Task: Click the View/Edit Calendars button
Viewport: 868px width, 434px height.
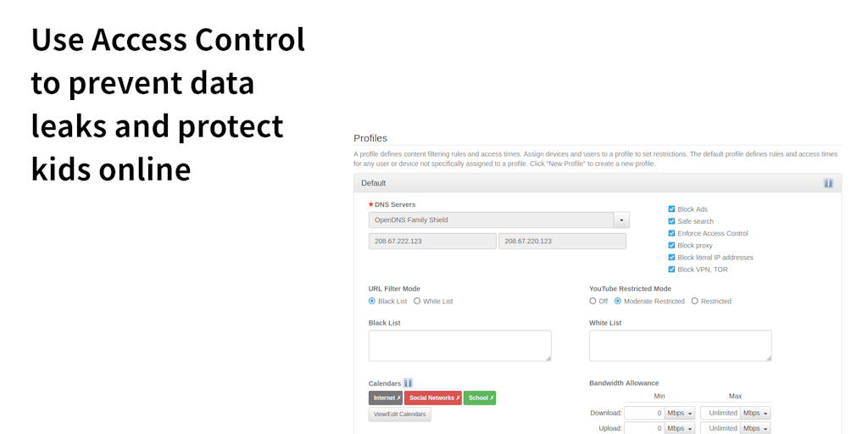Action: [x=400, y=415]
